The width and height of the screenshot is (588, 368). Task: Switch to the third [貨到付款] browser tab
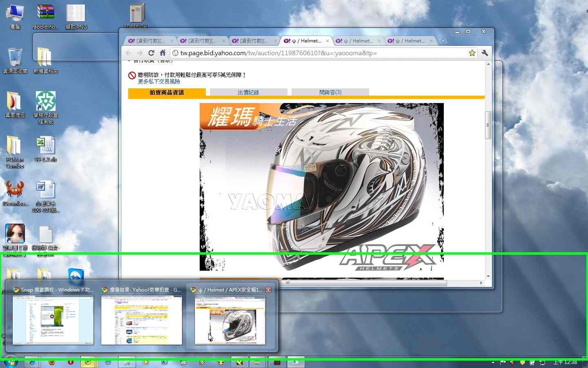pyautogui.click(x=253, y=41)
